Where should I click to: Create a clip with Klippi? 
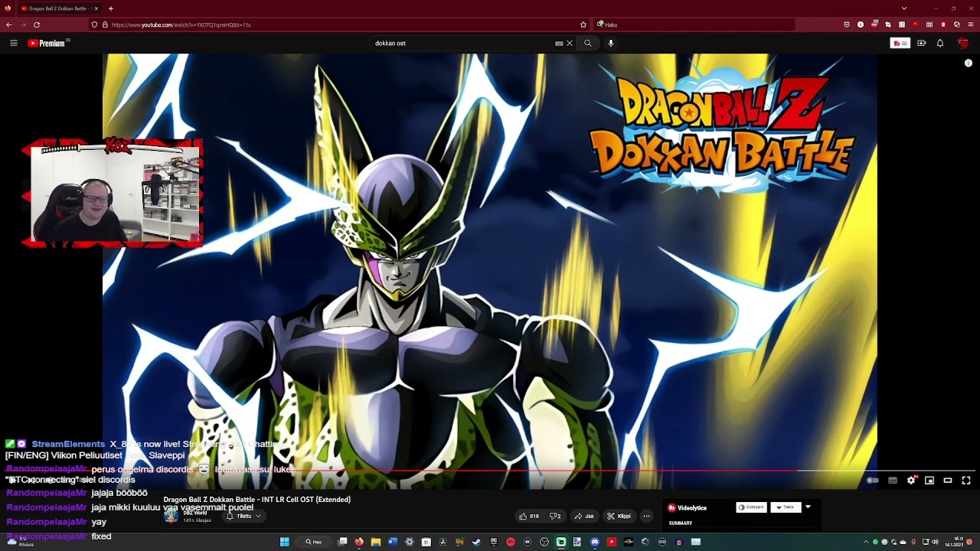coord(619,516)
